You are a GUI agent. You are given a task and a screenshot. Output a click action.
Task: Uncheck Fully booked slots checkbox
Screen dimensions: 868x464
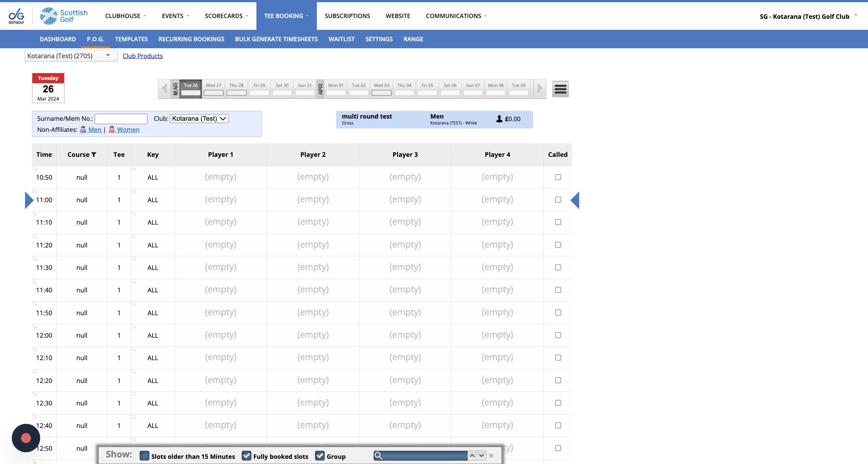pyautogui.click(x=246, y=456)
